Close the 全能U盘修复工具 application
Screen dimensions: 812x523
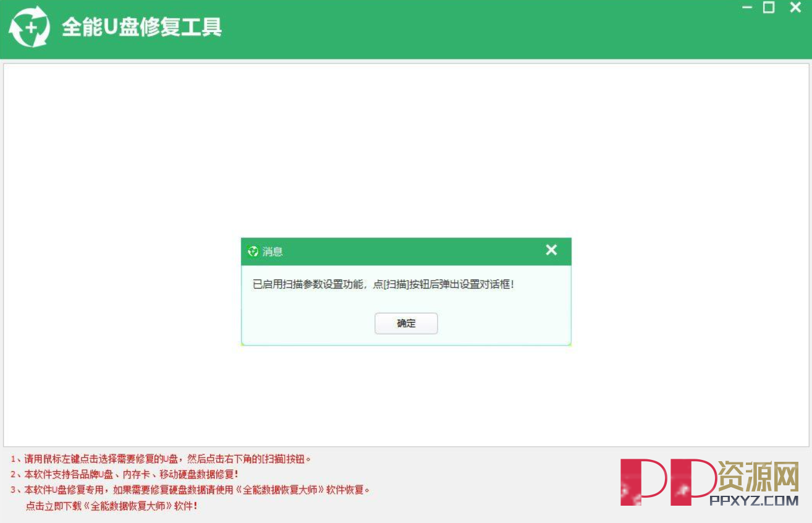click(x=794, y=8)
